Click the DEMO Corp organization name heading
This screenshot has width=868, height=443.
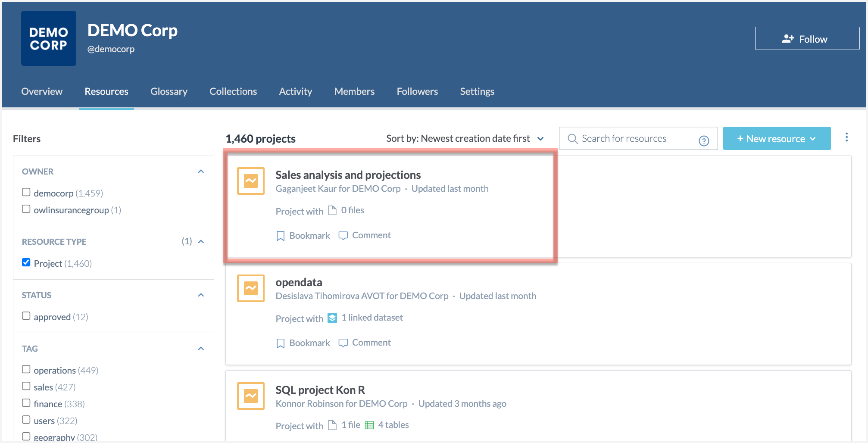132,30
